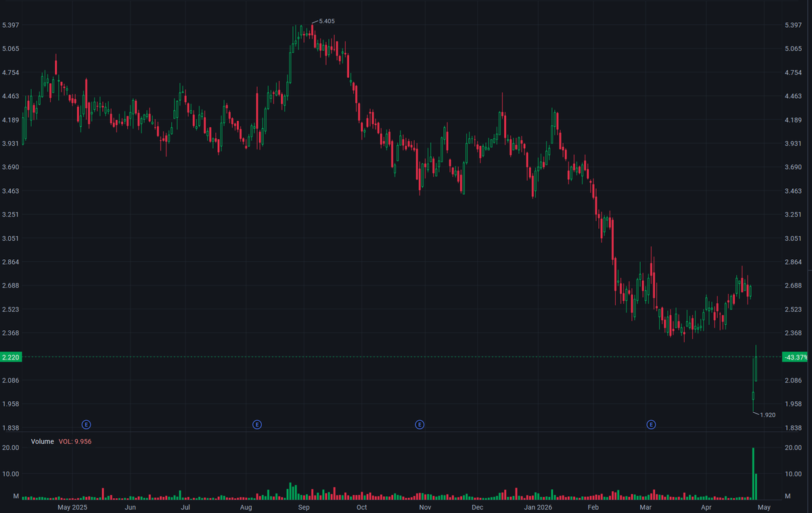
Task: Click 3.051 on the right price axis
Action: point(794,238)
